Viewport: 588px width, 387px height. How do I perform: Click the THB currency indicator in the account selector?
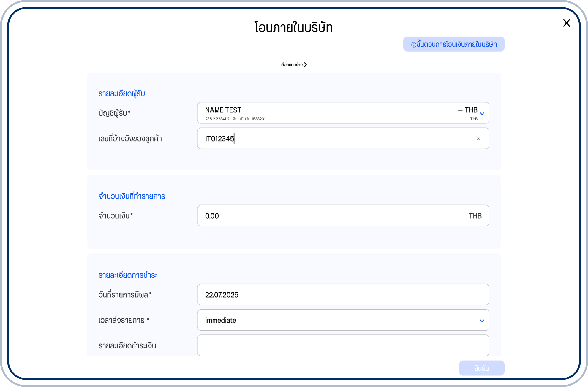click(x=468, y=110)
